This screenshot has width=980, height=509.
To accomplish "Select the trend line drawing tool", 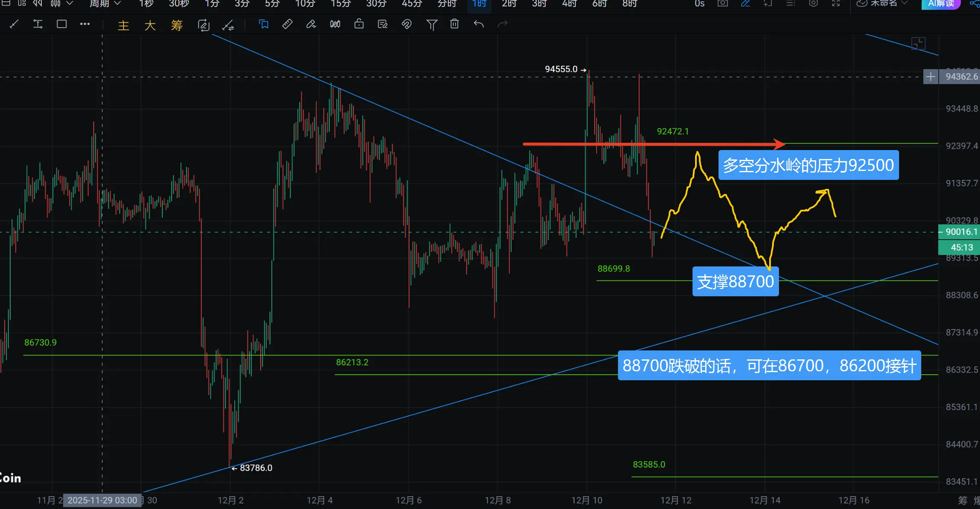I will click(14, 24).
